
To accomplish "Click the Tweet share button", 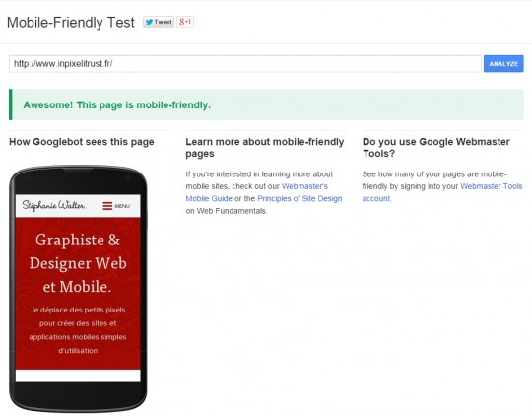I will pos(159,22).
